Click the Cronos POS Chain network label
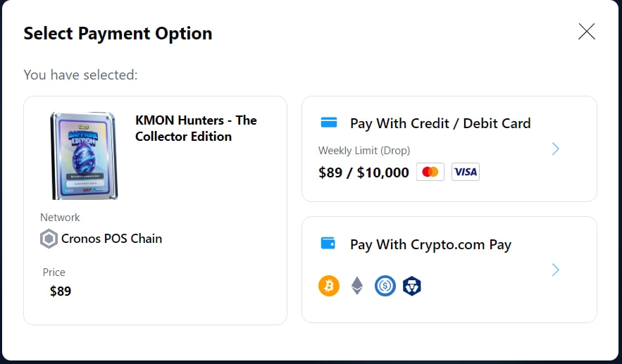 point(111,239)
